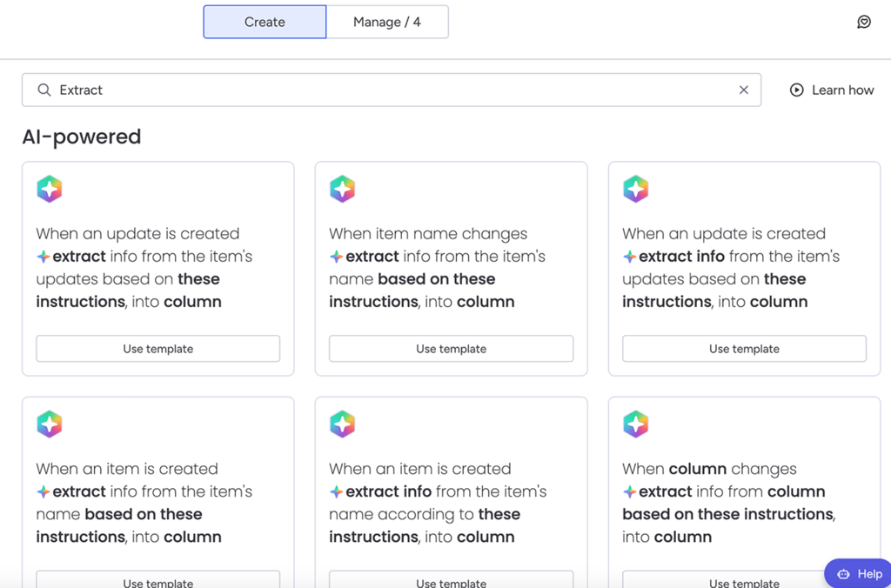The height and width of the screenshot is (588, 891).
Task: Click the AI icon on the bottom-left item-created card
Action: click(50, 424)
